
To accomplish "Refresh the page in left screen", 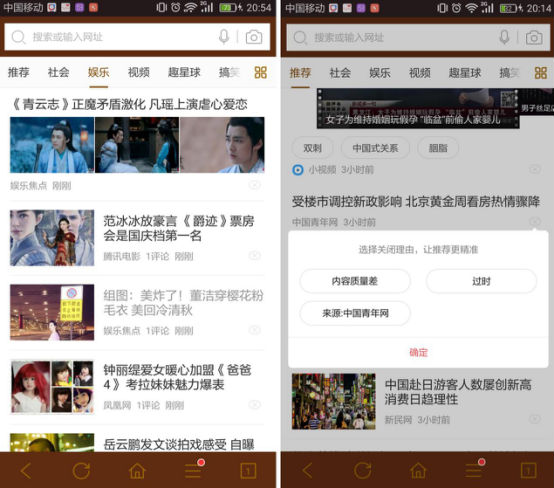I will 81,471.
